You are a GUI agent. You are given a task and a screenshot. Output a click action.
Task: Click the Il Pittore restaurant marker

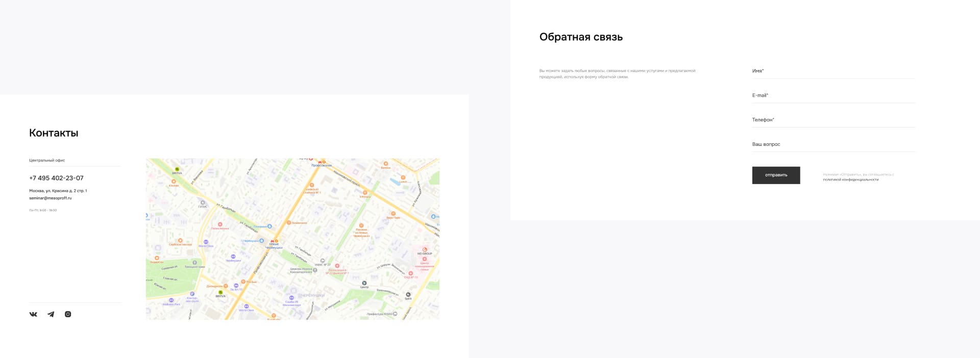click(x=365, y=193)
